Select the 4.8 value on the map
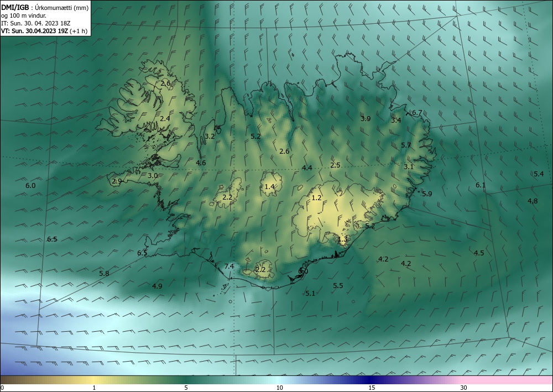The image size is (553, 392). point(533,201)
